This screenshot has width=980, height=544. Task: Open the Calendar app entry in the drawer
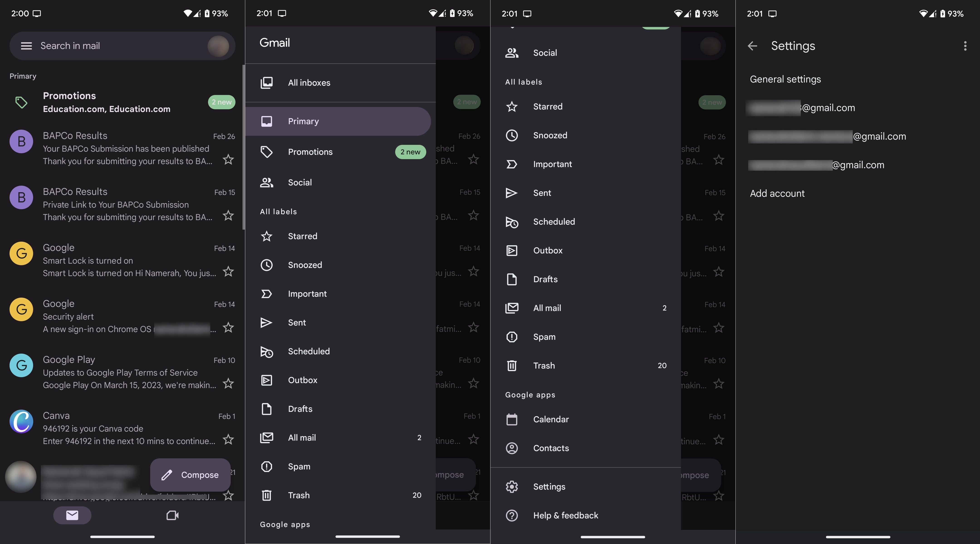coord(586,419)
